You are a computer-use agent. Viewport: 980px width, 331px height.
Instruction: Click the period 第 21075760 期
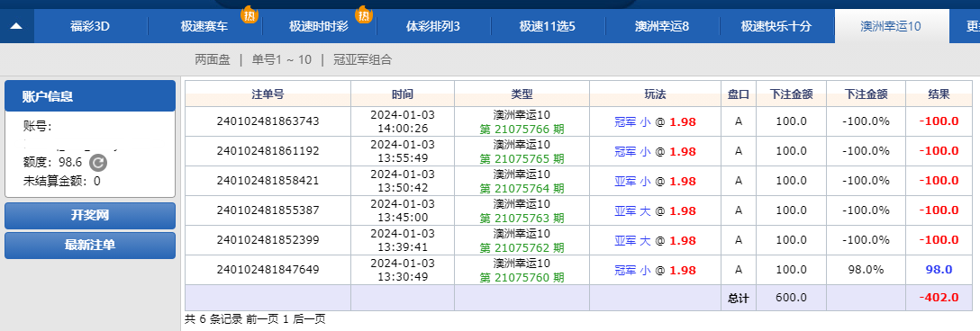pos(522,278)
